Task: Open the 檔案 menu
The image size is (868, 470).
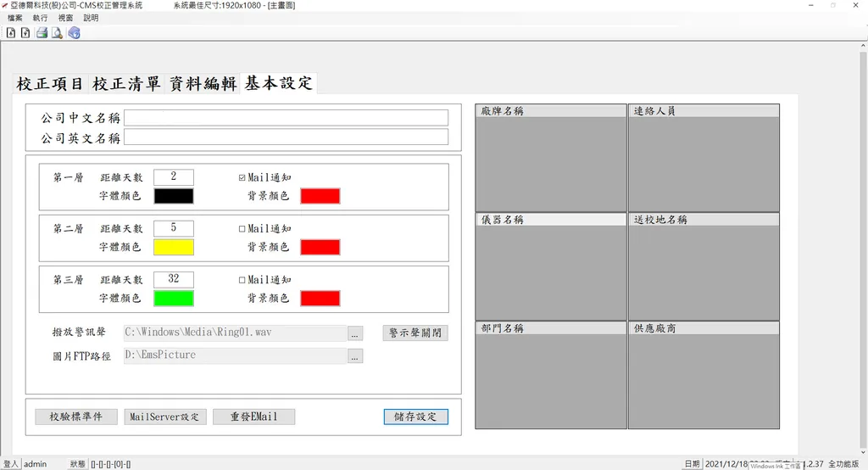Action: pos(14,18)
